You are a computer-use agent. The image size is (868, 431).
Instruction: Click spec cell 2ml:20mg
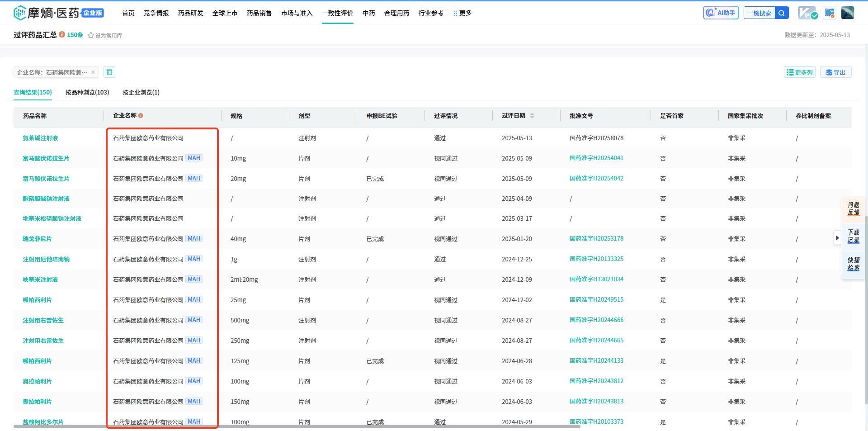click(244, 280)
